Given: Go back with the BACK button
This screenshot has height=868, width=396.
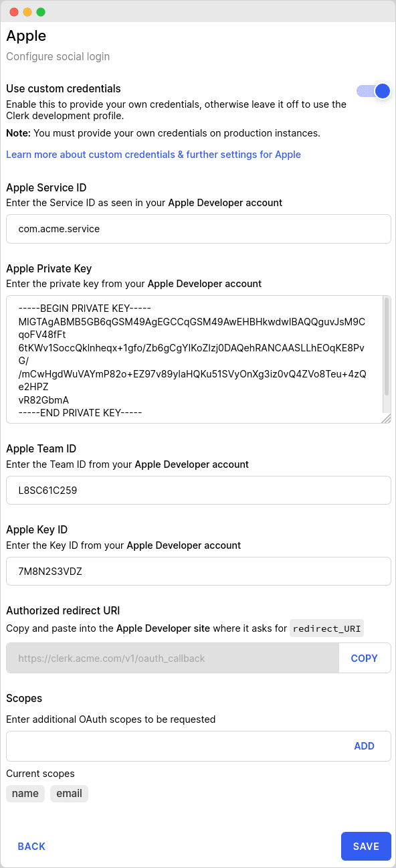Looking at the screenshot, I should (31, 847).
